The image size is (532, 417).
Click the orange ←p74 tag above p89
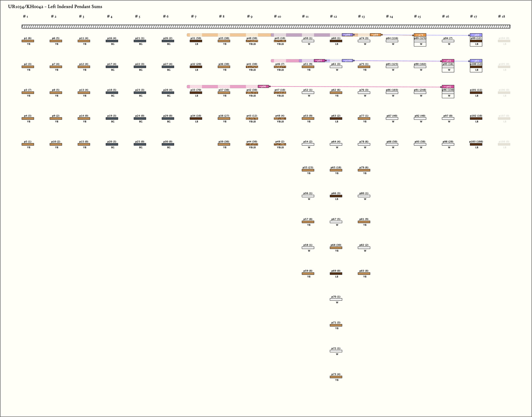420,35
